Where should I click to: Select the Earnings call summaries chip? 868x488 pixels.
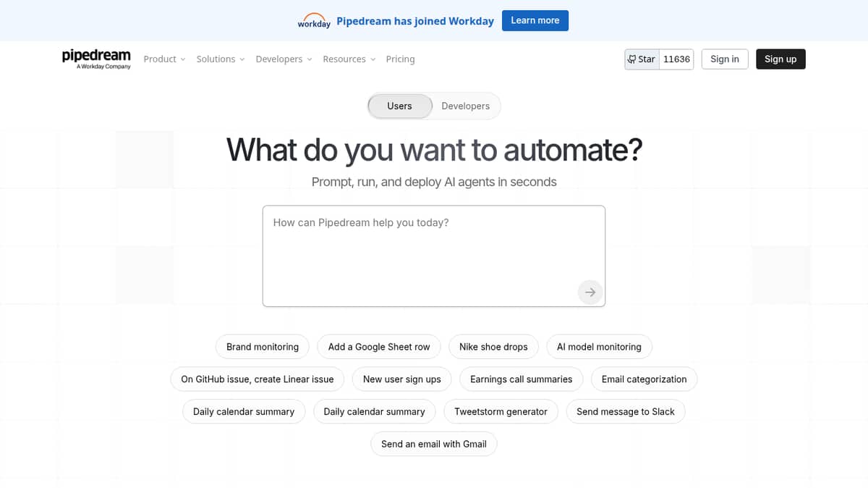click(x=521, y=379)
